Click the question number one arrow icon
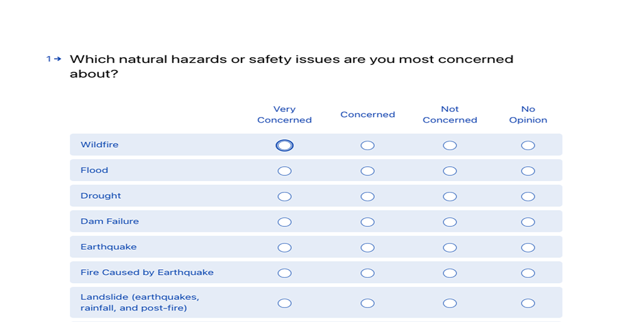The width and height of the screenshot is (644, 322). coord(54,58)
